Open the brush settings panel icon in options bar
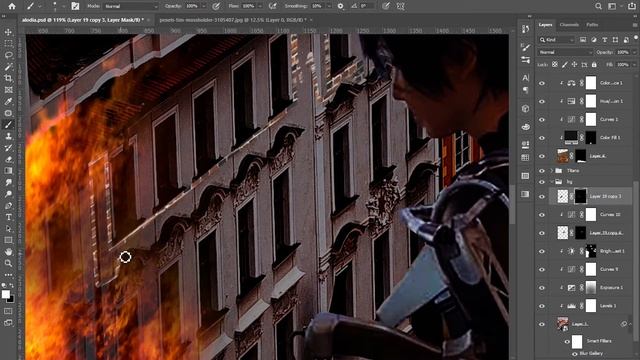This screenshot has height=360, width=640. (x=75, y=6)
